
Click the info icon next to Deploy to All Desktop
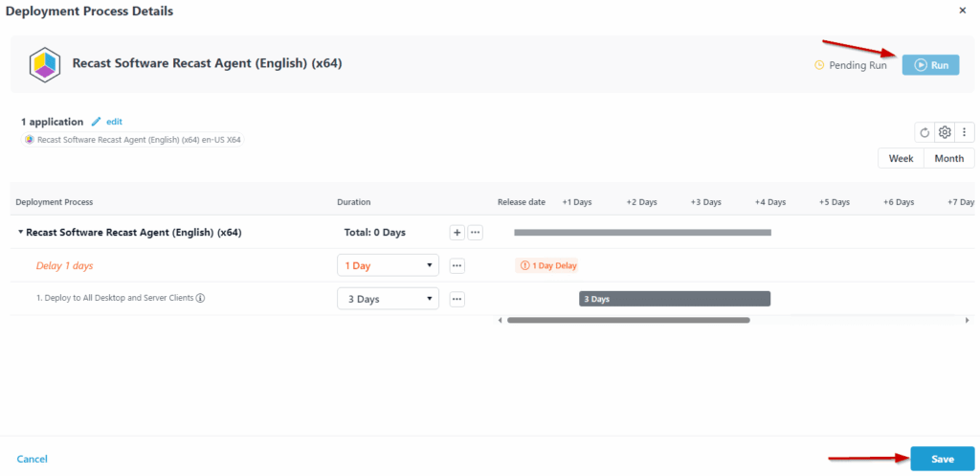click(x=200, y=298)
